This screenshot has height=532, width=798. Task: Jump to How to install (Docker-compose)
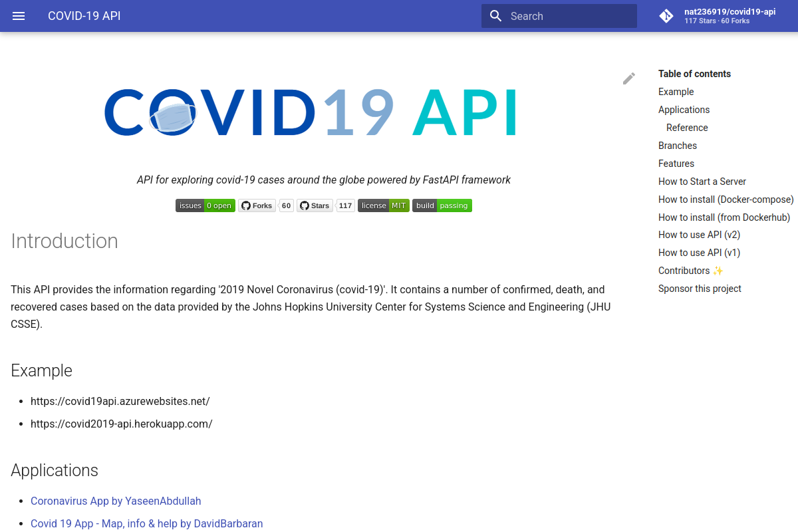pos(726,199)
